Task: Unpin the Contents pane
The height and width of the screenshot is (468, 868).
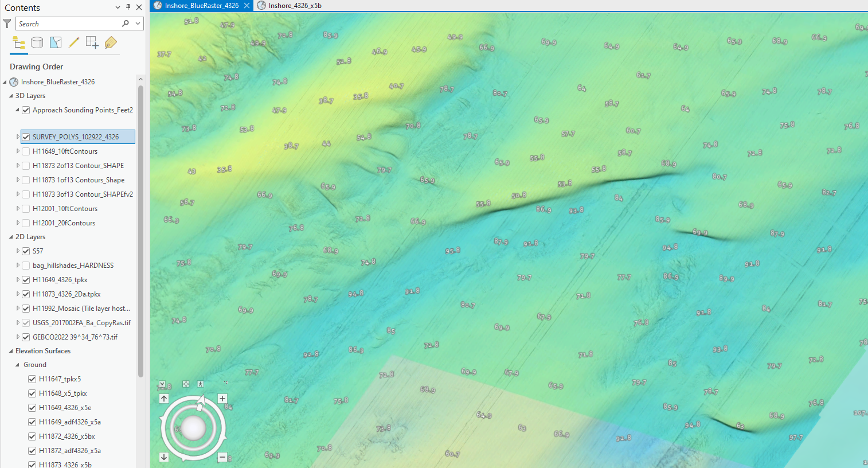Action: point(128,7)
